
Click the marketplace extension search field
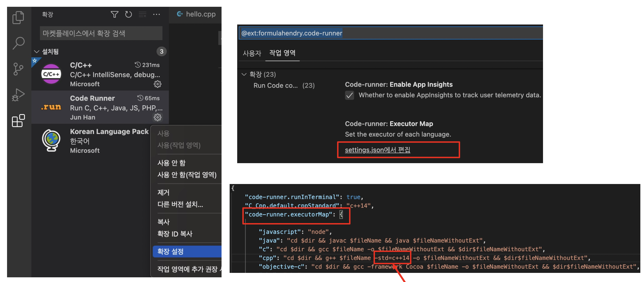(101, 33)
